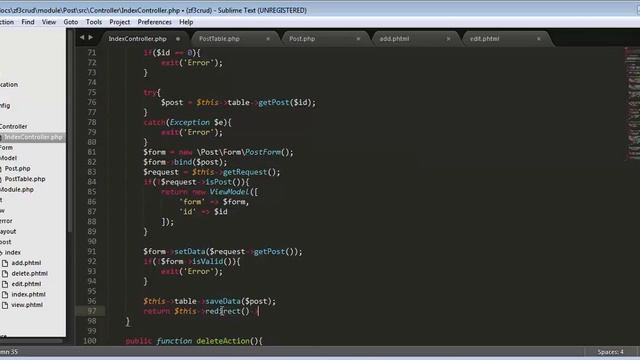Click on setData on line 91
Image resolution: width=640 pixels, height=360 pixels.
[x=190, y=251]
